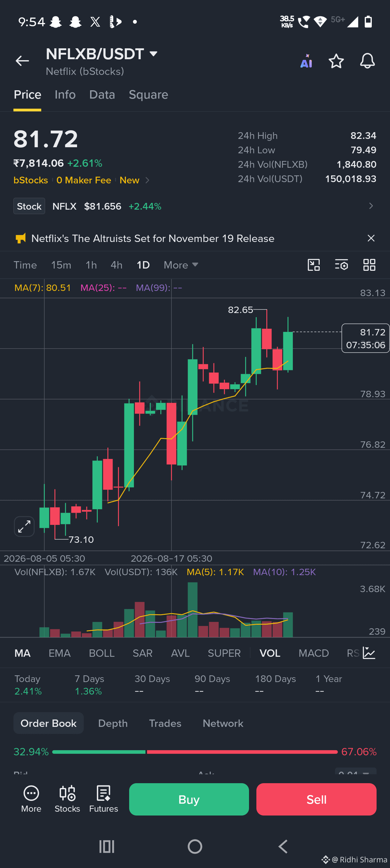
Task: Switch to the Info tab
Action: pyautogui.click(x=65, y=95)
